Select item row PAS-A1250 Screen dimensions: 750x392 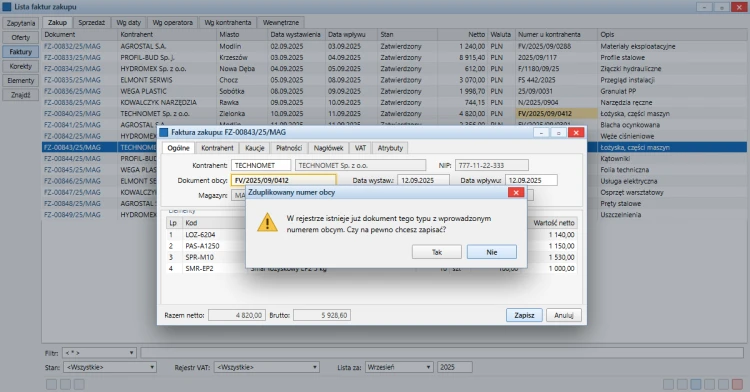click(371, 246)
